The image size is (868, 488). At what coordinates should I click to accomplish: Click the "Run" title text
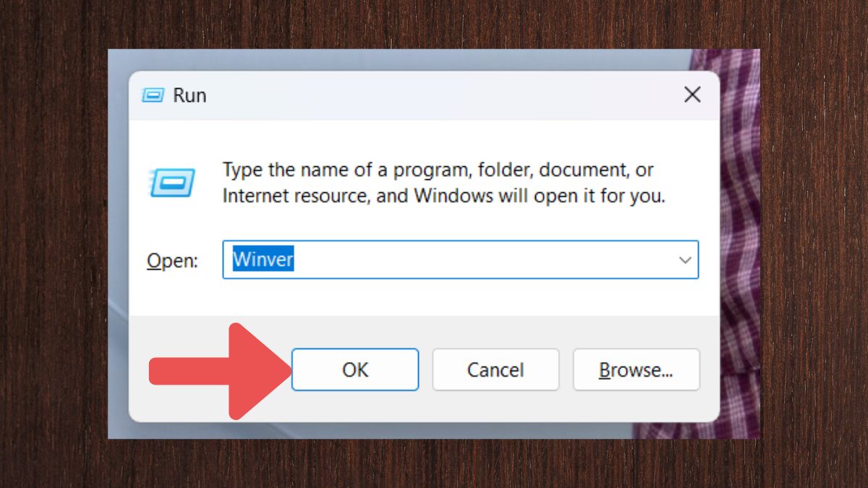point(190,95)
